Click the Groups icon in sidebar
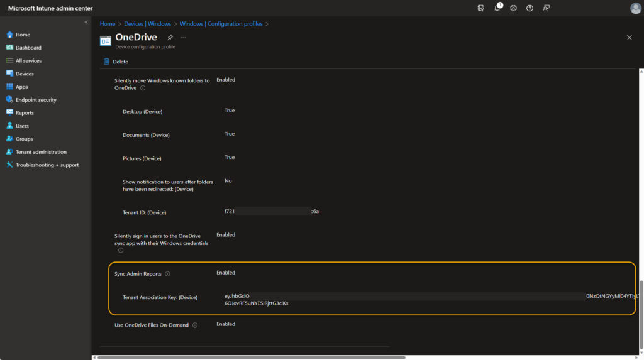 tap(10, 139)
